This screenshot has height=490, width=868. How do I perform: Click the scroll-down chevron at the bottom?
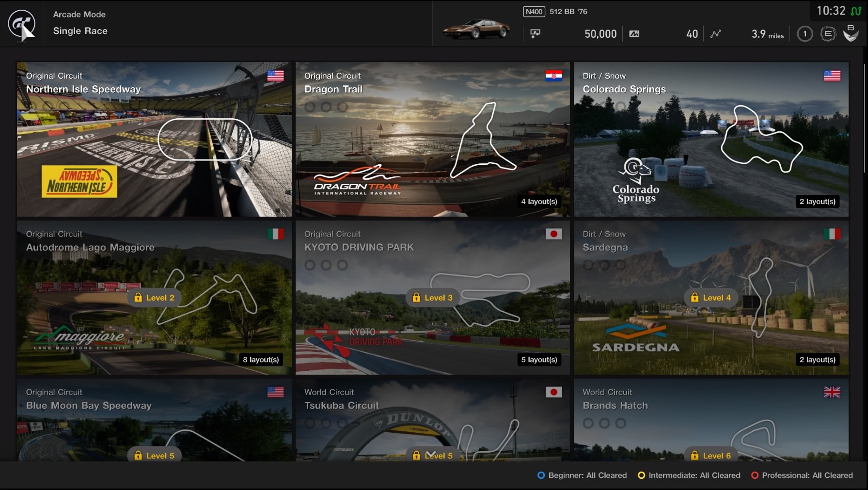point(431,454)
